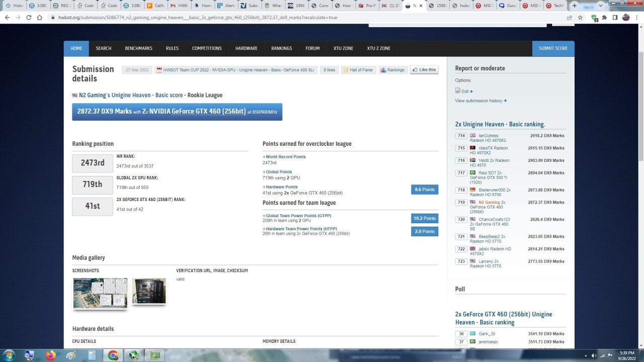This screenshot has height=362, width=644.
Task: Open the Windows Start menu orb
Action: (10, 355)
